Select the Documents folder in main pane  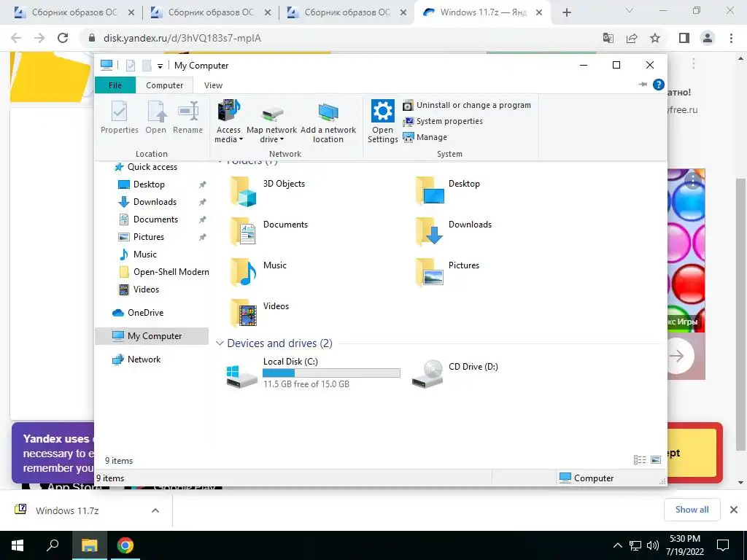point(268,231)
